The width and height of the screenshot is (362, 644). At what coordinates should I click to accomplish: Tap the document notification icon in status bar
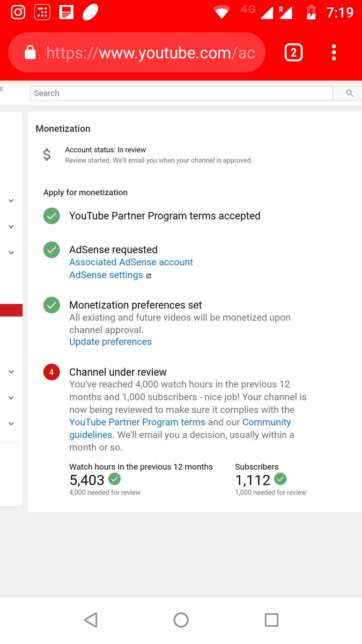pyautogui.click(x=67, y=11)
